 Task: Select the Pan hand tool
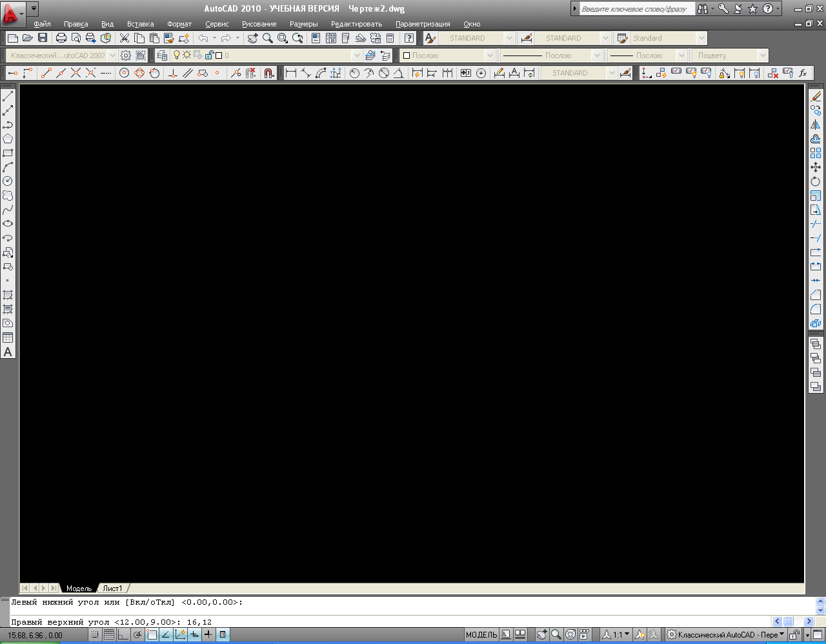[x=252, y=38]
